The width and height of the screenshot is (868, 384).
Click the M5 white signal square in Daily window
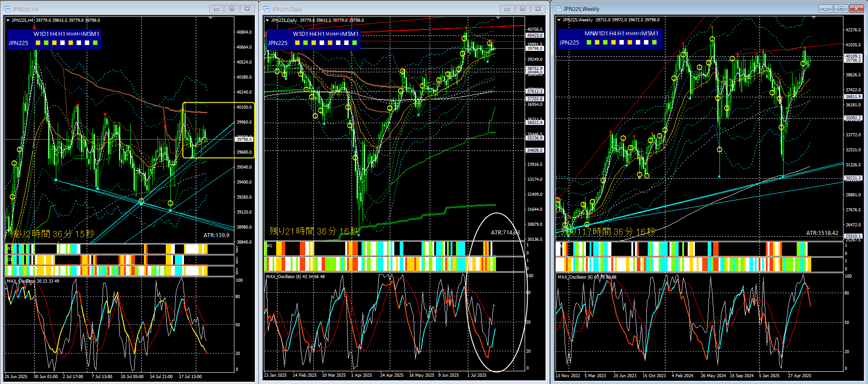[x=347, y=43]
